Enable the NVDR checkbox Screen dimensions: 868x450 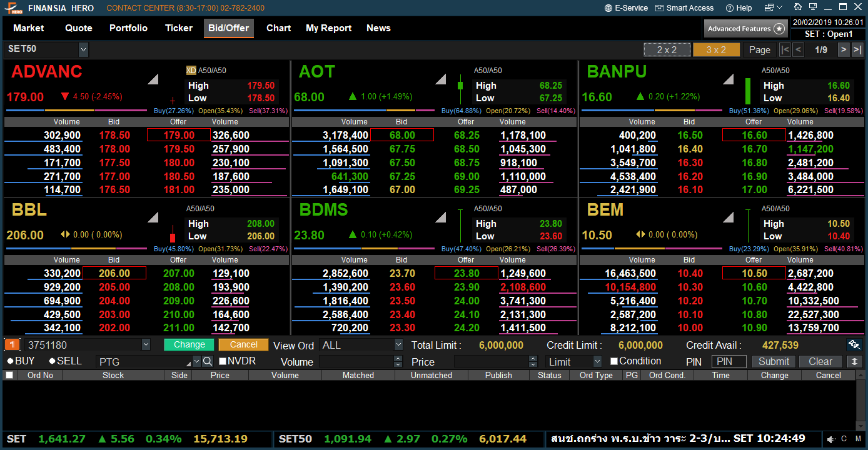click(x=223, y=361)
